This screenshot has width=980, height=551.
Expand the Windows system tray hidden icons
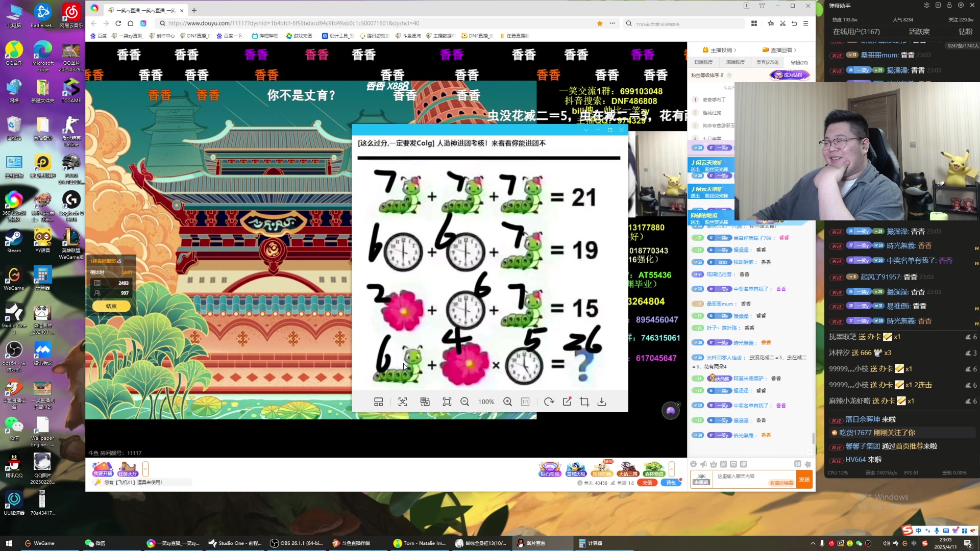813,543
